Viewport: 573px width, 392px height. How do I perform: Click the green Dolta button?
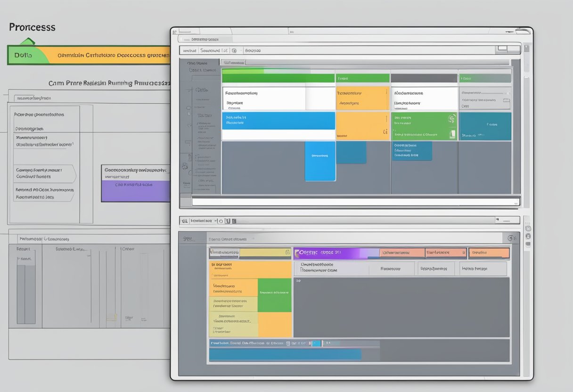click(x=28, y=55)
